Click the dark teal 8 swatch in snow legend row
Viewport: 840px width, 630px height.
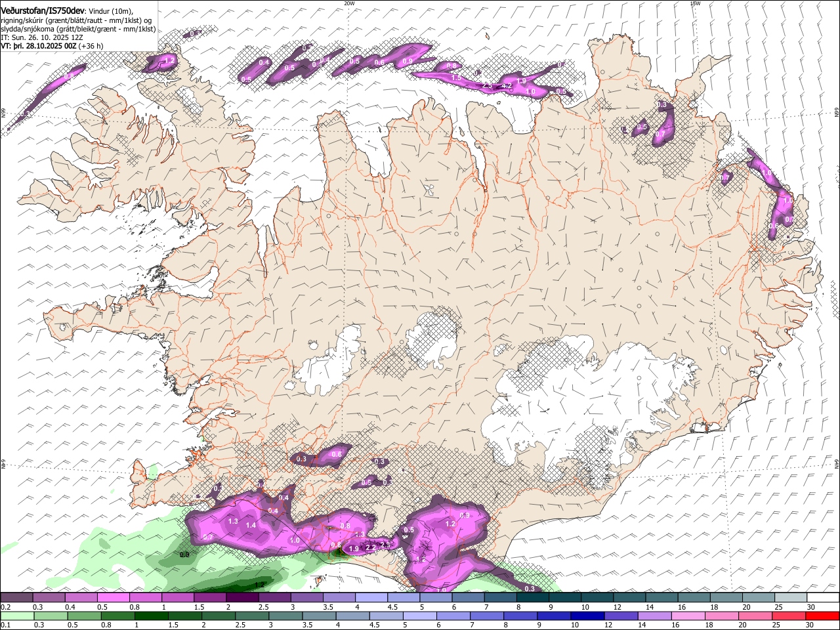coord(533,597)
